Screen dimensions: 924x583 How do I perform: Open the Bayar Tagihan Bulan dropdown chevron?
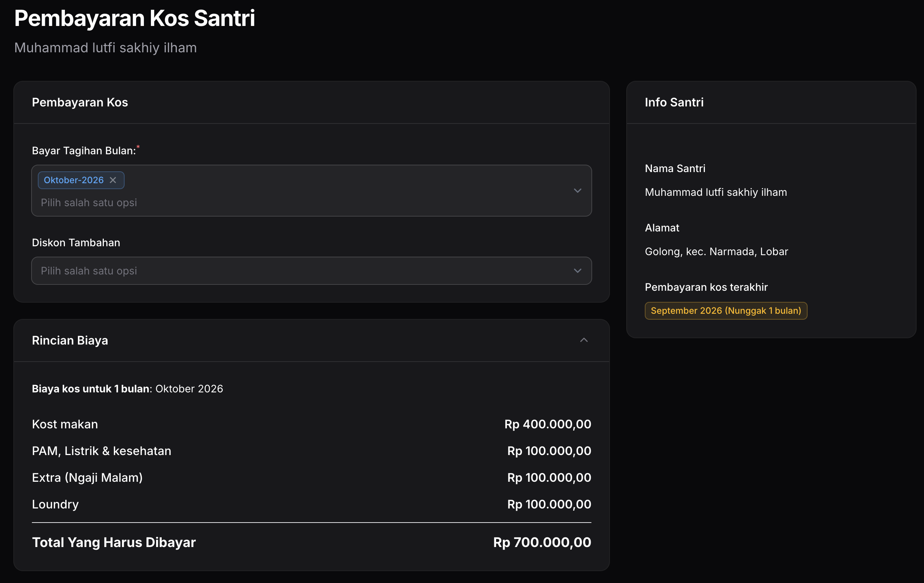(x=577, y=191)
